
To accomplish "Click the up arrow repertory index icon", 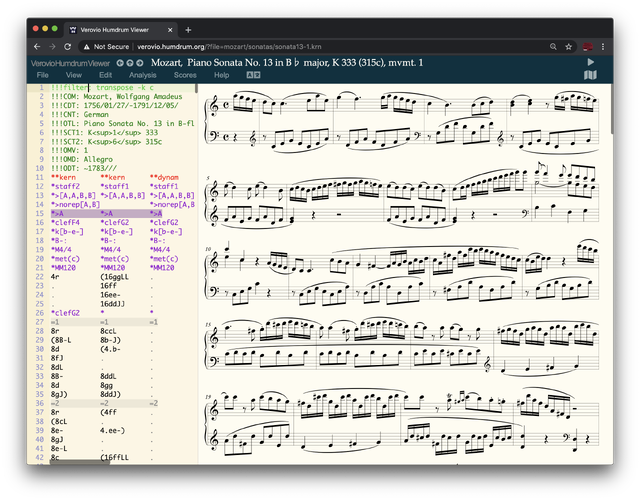I will (x=132, y=63).
